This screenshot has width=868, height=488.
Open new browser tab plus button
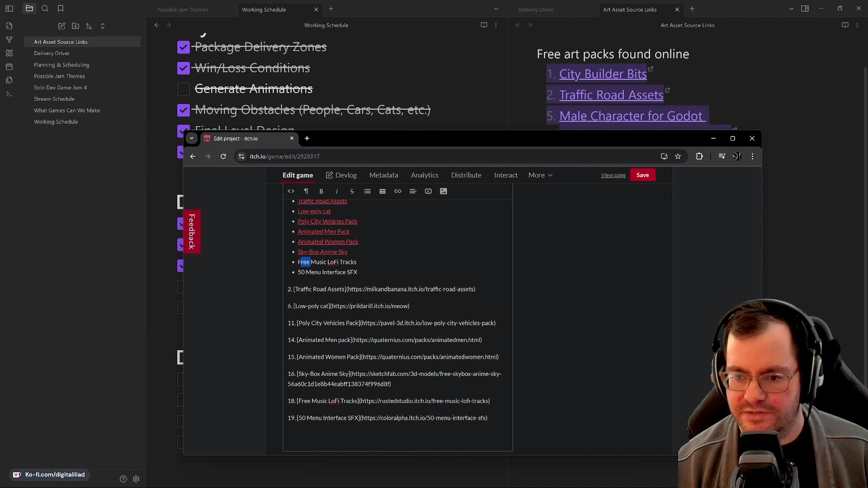(x=307, y=138)
